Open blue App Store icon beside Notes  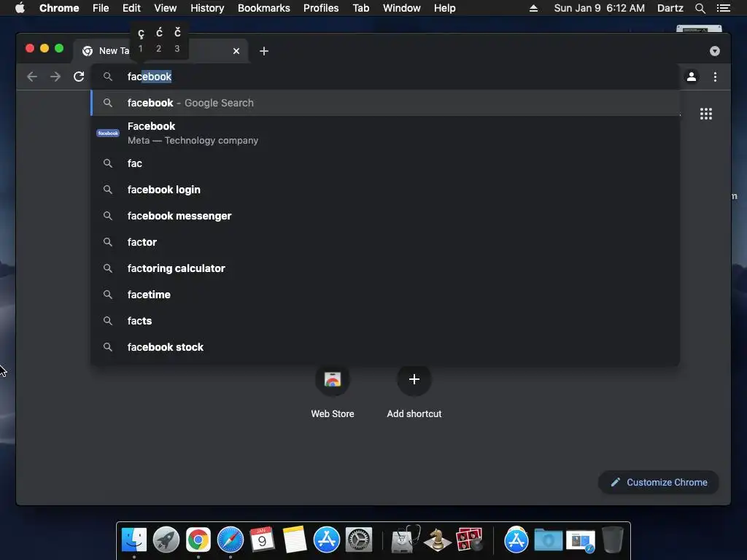[326, 540]
